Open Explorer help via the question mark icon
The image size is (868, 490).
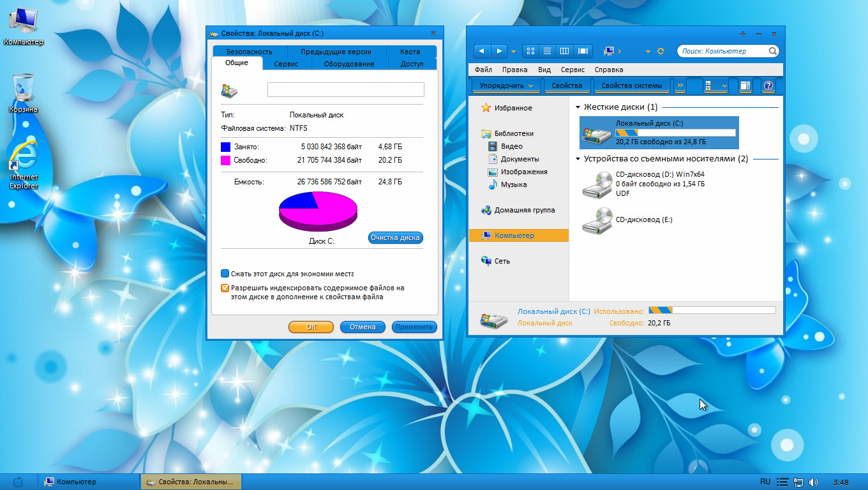point(768,85)
